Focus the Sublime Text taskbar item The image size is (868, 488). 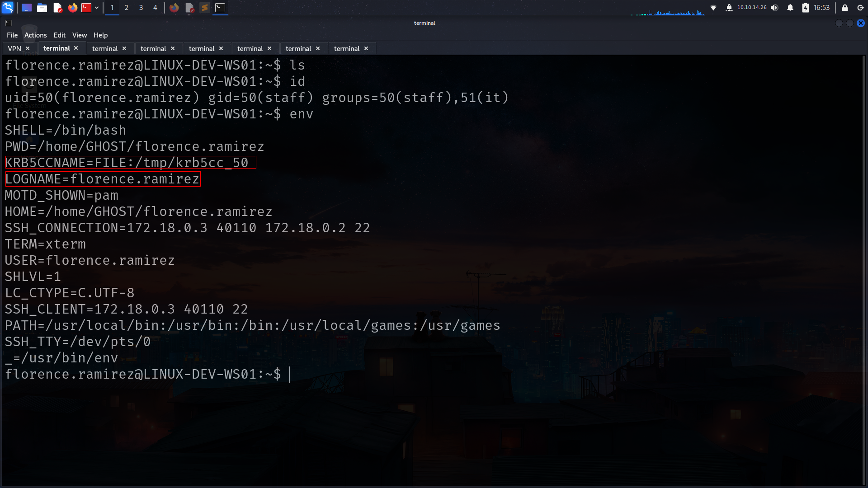[205, 8]
